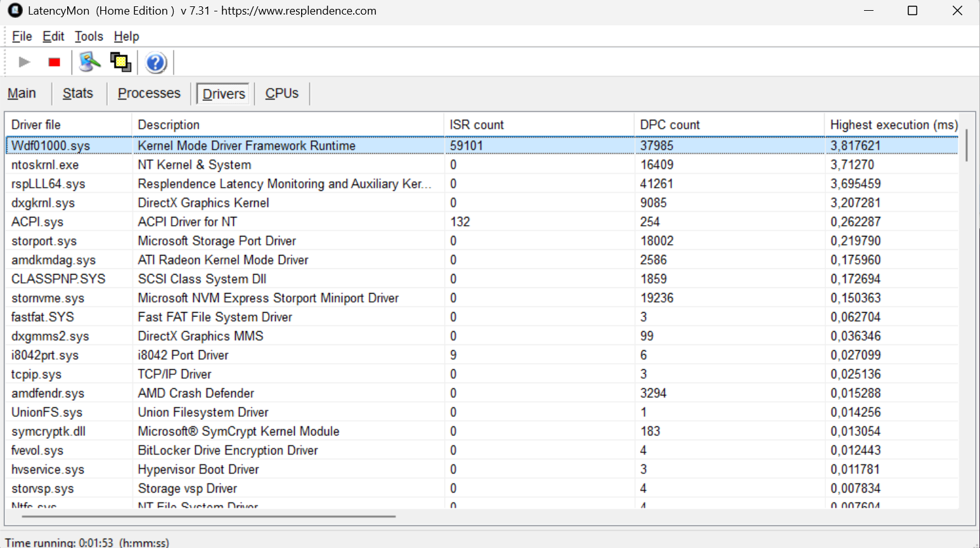Click the highest execution value 3,817621
Screen dimensions: 980x548
tap(856, 146)
